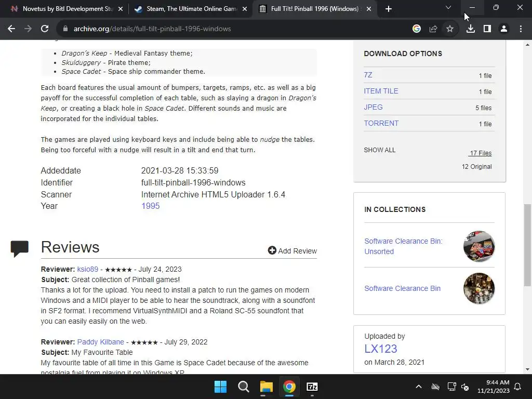Click the muted volume tray icon
Viewport: 532px width, 399px height.
tap(465, 387)
